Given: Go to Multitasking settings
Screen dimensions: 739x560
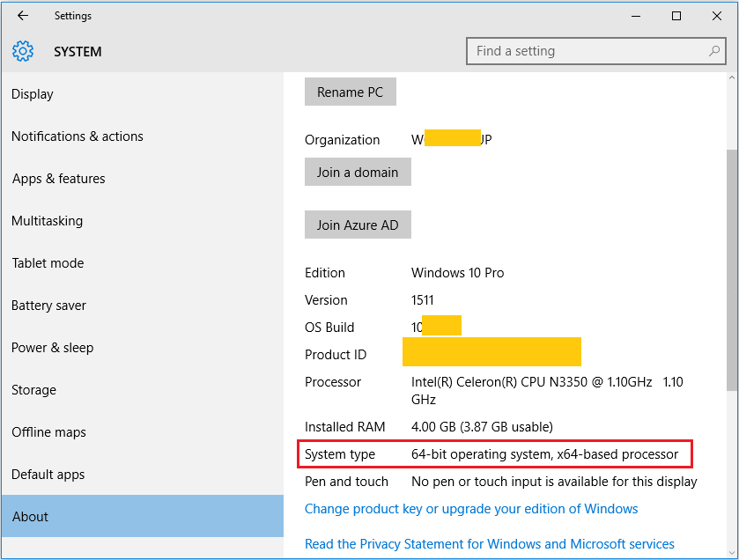Looking at the screenshot, I should (142, 220).
